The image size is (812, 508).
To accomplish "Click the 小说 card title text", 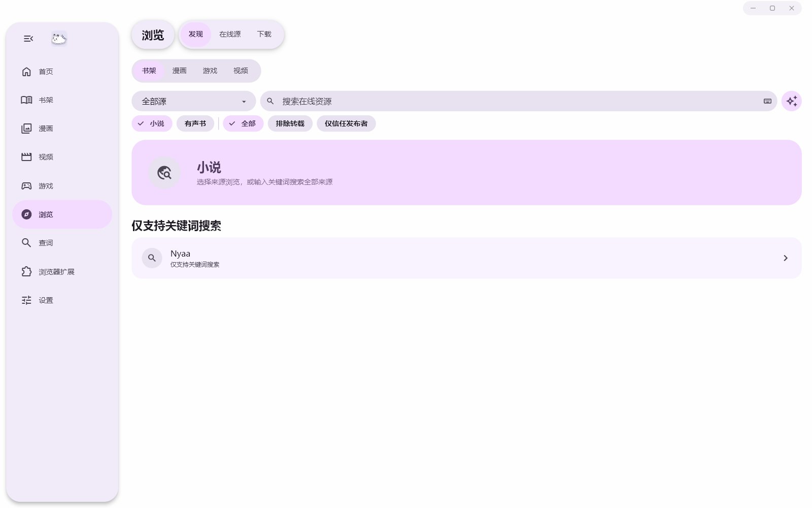I will (x=209, y=167).
